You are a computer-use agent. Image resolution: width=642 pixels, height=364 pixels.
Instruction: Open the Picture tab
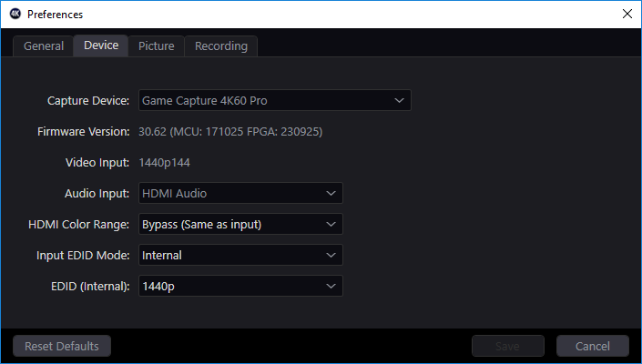tap(156, 45)
